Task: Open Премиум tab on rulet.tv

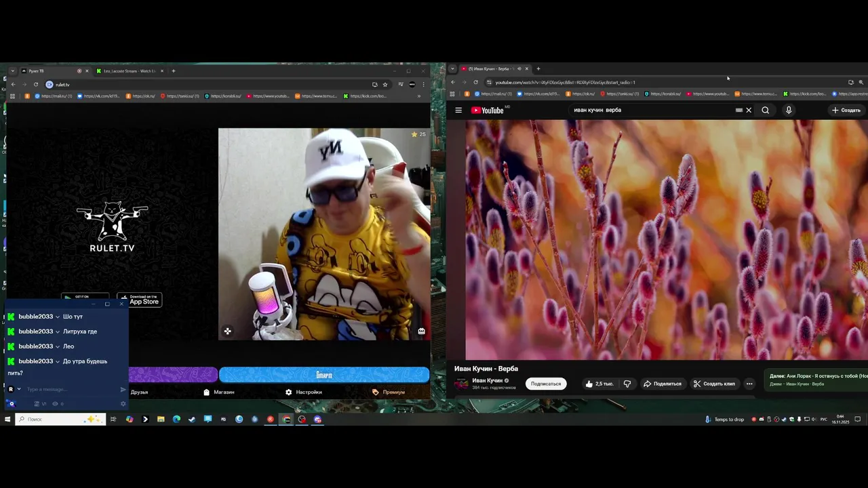Action: tap(389, 392)
